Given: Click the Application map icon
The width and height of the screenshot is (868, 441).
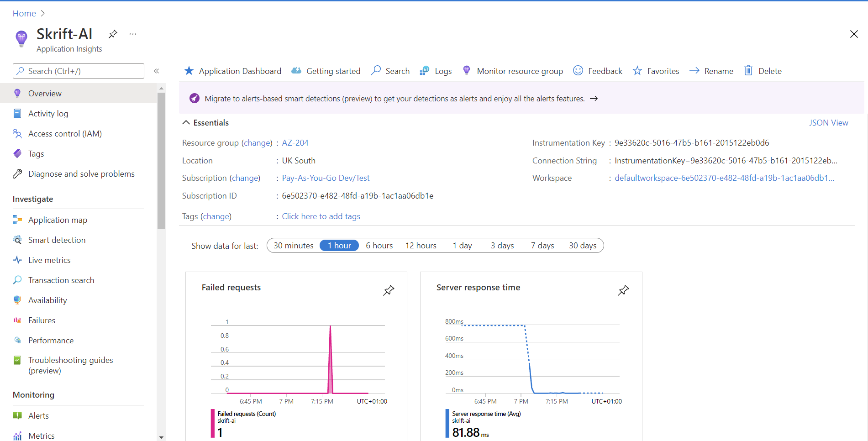Looking at the screenshot, I should pos(17,220).
